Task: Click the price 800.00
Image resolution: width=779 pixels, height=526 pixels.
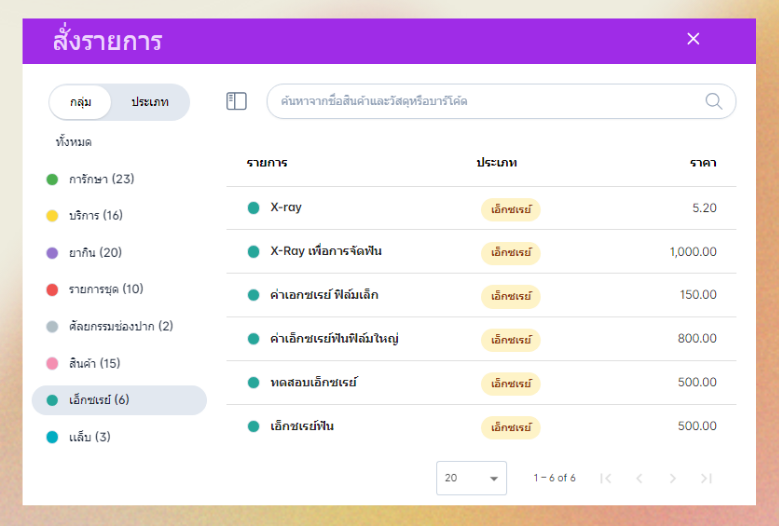Action: point(697,339)
